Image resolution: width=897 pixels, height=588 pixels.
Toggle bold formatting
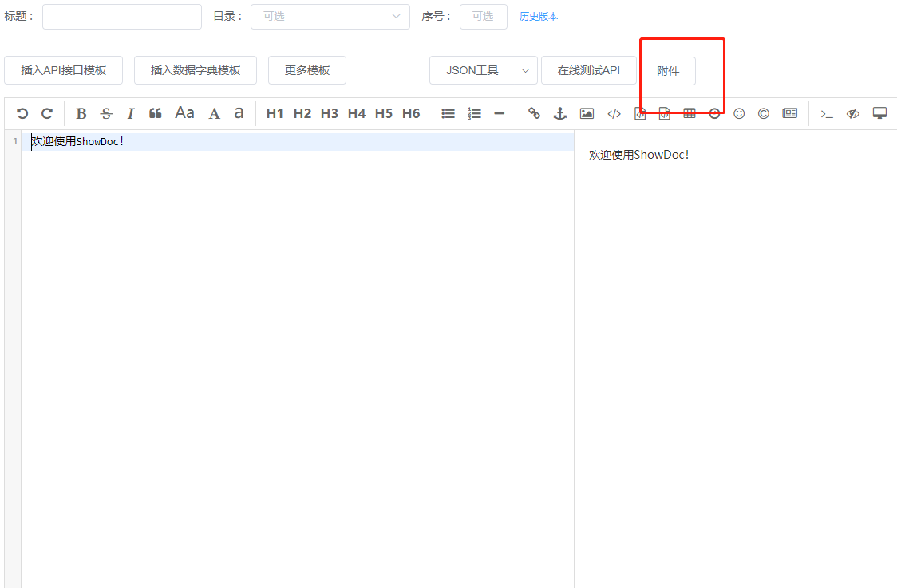pyautogui.click(x=81, y=113)
